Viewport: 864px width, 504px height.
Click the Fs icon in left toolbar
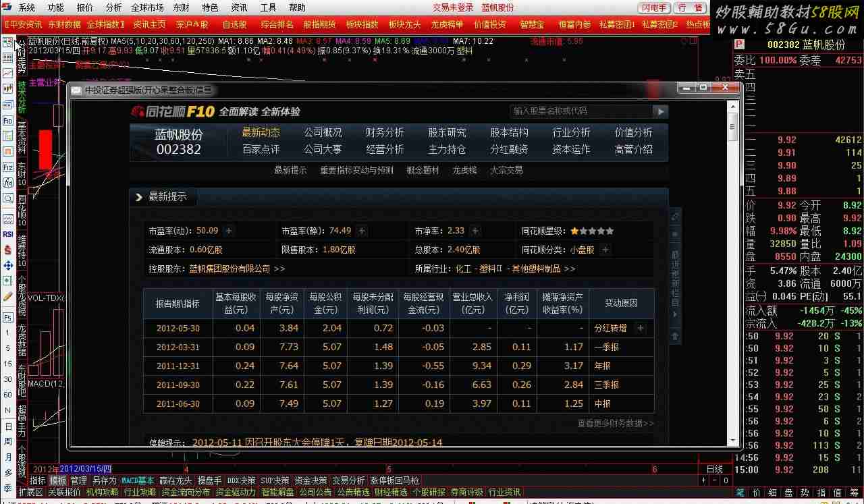pyautogui.click(x=8, y=317)
